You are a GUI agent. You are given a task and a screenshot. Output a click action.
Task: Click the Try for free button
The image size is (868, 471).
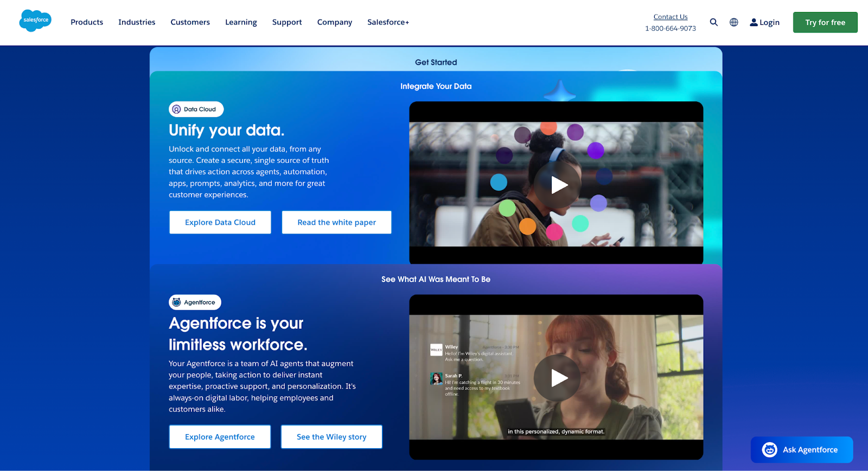pos(825,22)
